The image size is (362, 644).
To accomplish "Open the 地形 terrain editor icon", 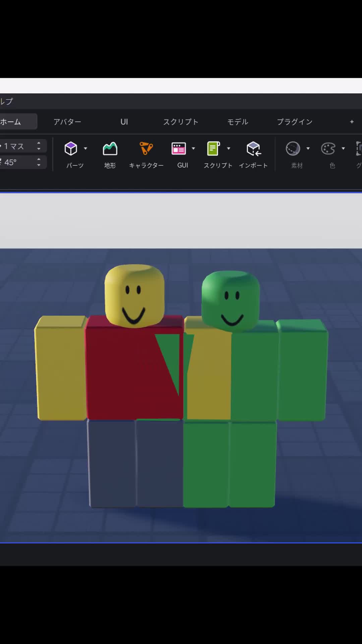I will coord(110,149).
